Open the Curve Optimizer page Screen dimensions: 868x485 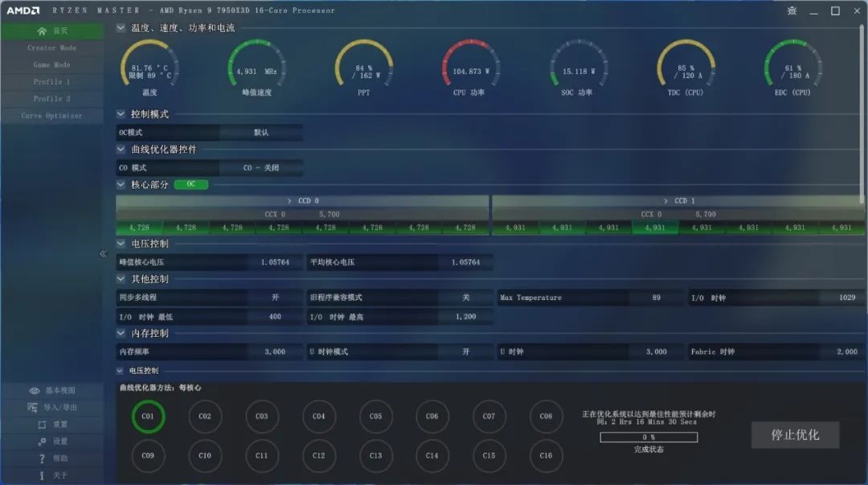[52, 116]
